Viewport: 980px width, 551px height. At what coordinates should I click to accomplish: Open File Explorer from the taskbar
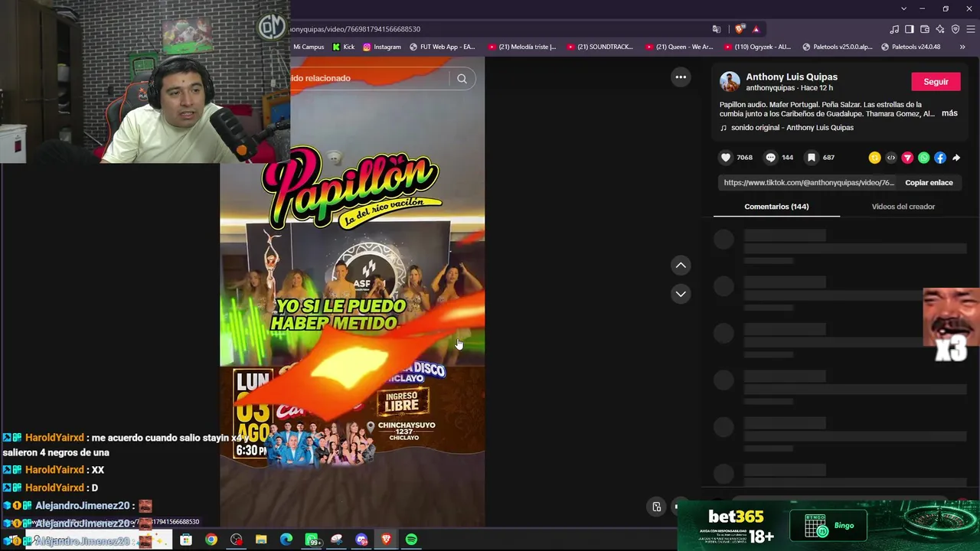[x=261, y=540]
